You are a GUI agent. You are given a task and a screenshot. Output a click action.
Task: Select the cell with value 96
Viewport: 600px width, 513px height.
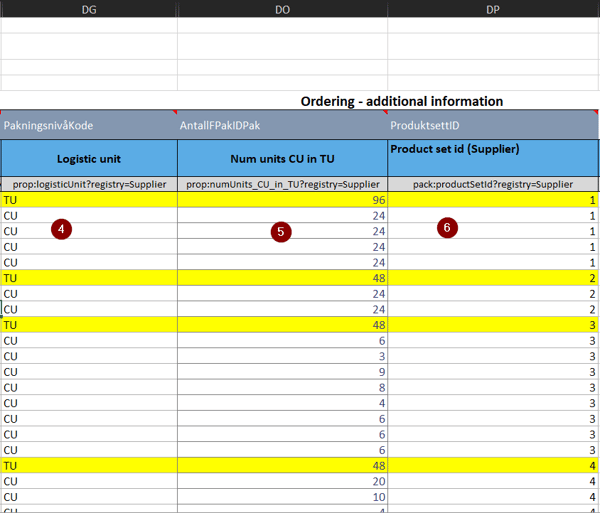point(282,200)
